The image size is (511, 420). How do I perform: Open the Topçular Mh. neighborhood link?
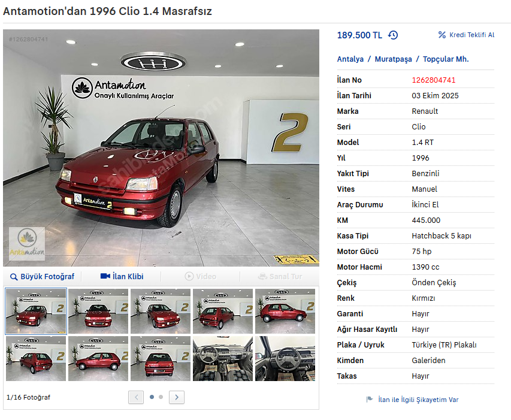pos(446,59)
